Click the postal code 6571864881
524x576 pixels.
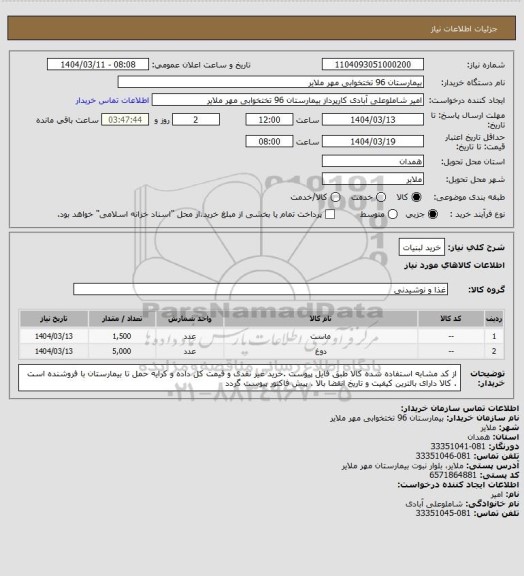pos(453,475)
